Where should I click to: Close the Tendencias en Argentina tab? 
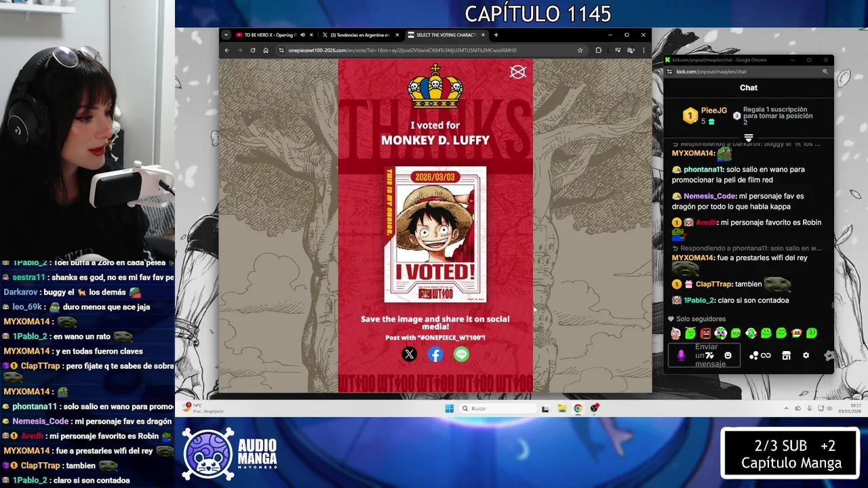coord(397,35)
